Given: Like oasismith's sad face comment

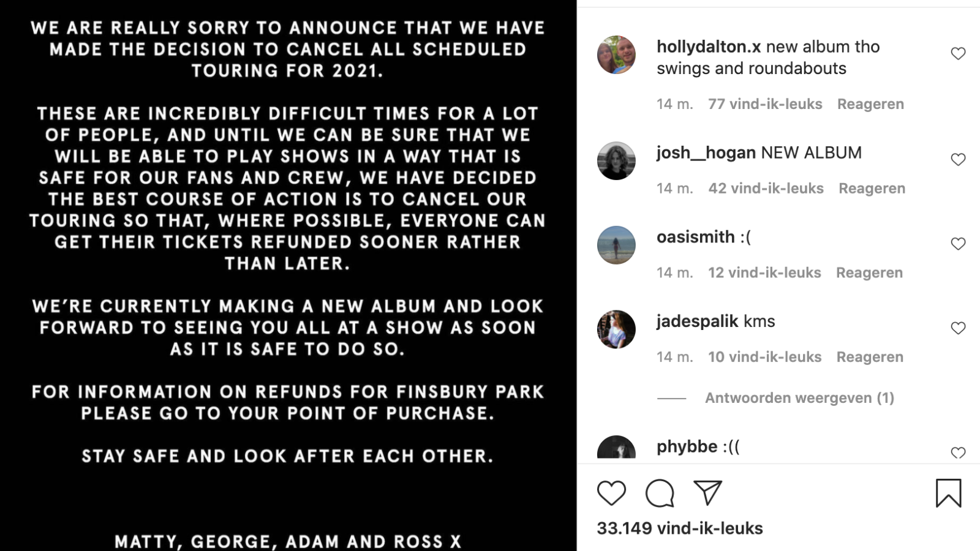Looking at the screenshot, I should (958, 244).
